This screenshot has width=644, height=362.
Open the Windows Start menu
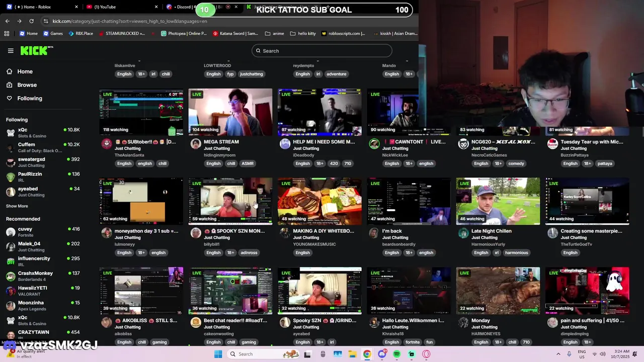click(x=218, y=354)
